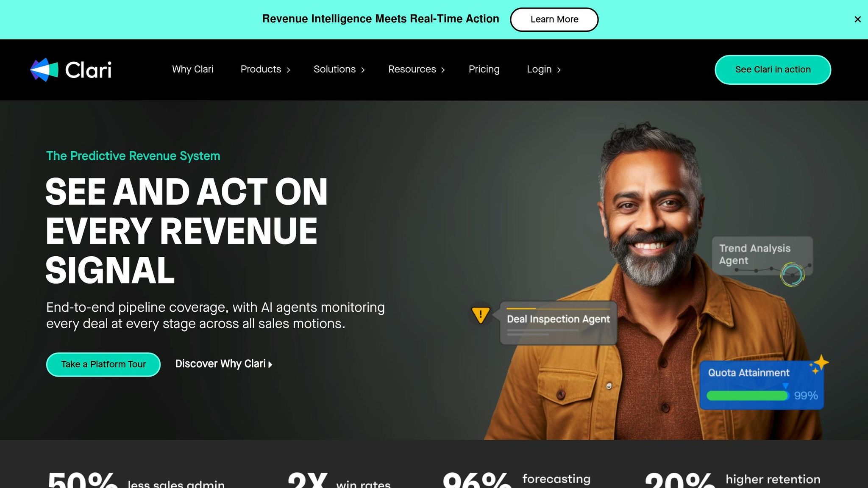
Task: Click the Clari logo icon
Action: 44,69
